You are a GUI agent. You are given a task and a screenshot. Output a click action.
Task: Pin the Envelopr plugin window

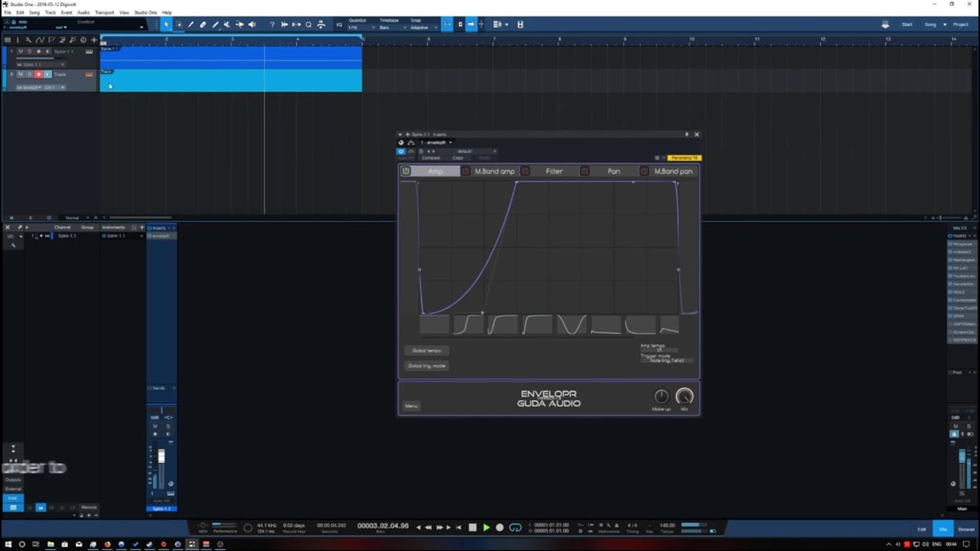[x=687, y=134]
